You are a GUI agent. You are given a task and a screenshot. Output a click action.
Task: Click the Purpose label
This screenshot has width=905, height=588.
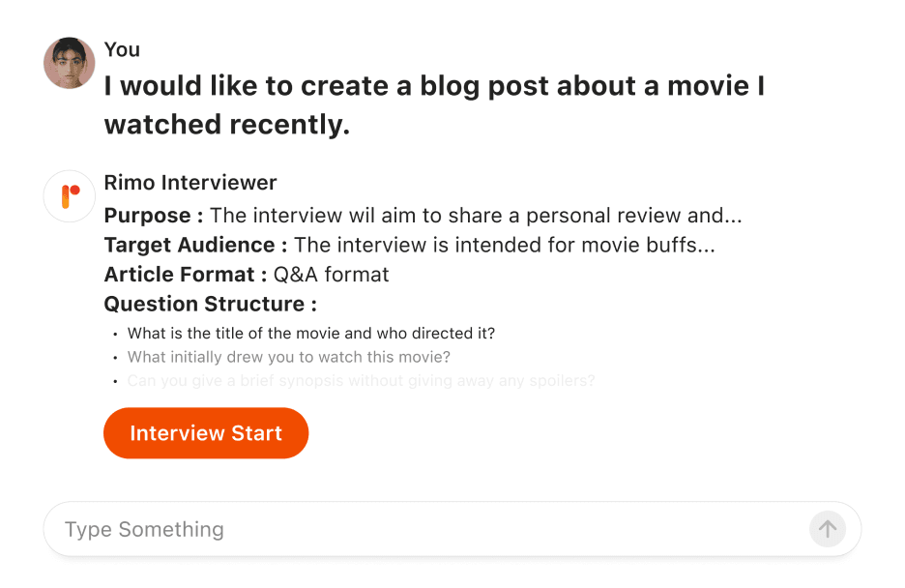click(154, 216)
